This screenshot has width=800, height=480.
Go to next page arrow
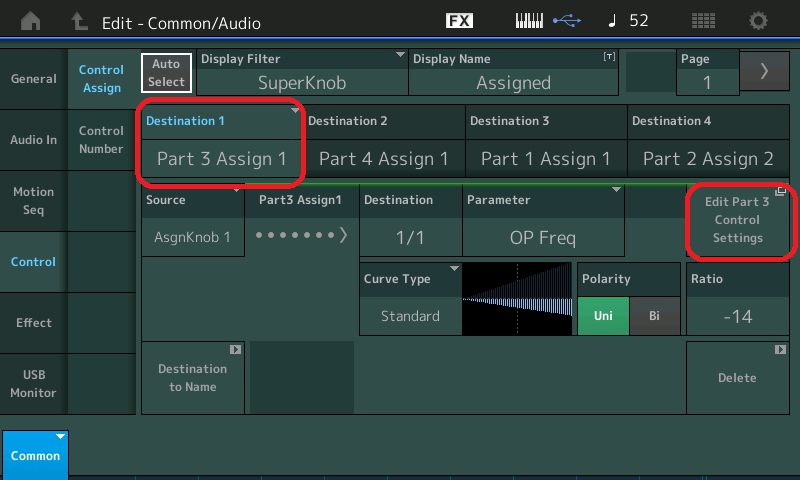(764, 71)
